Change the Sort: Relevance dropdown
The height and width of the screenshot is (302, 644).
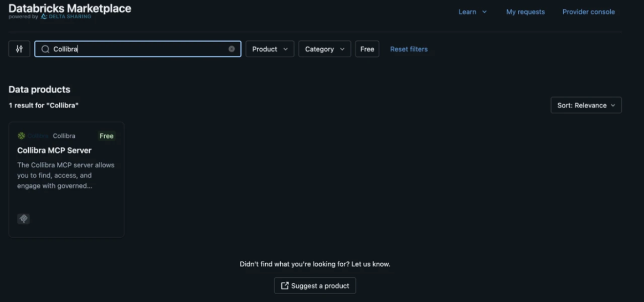[x=586, y=105]
